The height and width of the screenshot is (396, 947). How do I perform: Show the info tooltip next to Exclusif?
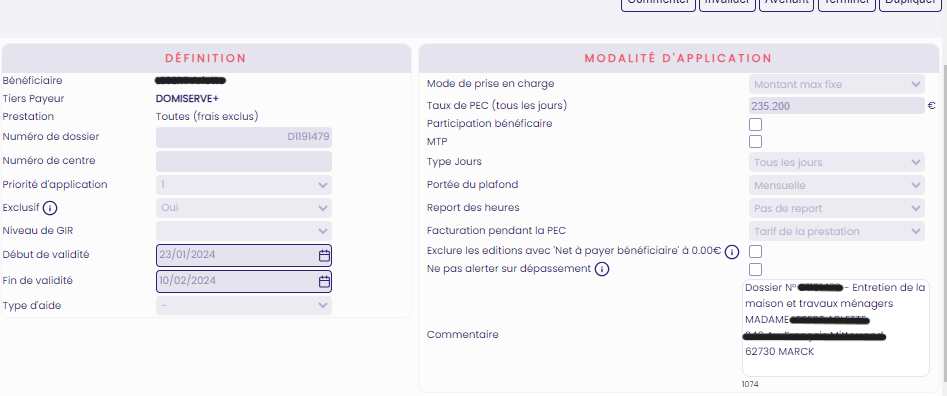pos(51,208)
